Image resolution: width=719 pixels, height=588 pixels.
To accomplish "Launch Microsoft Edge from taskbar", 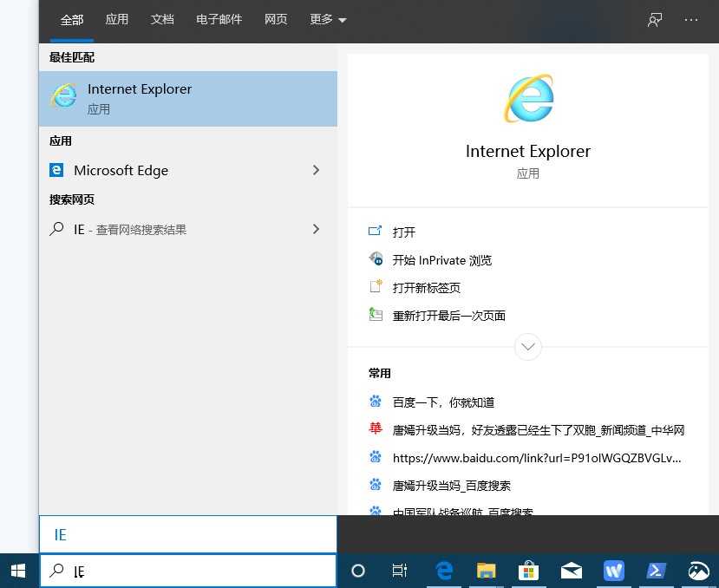I will 444,571.
